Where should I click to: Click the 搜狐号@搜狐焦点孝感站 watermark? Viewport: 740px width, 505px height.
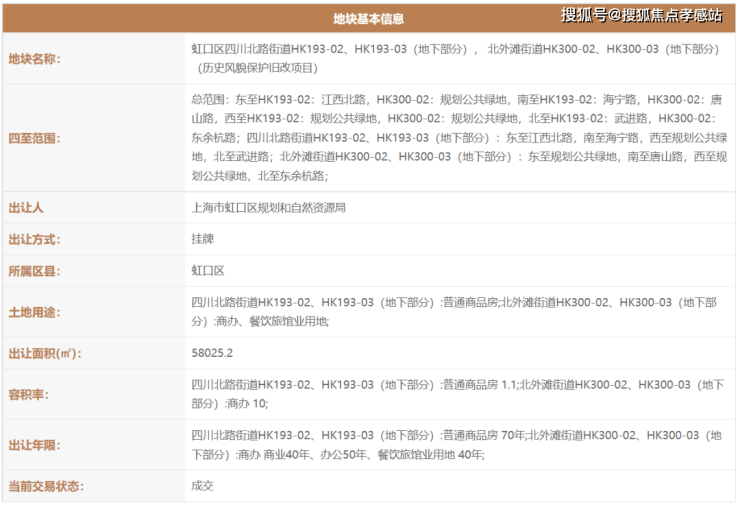coord(640,15)
